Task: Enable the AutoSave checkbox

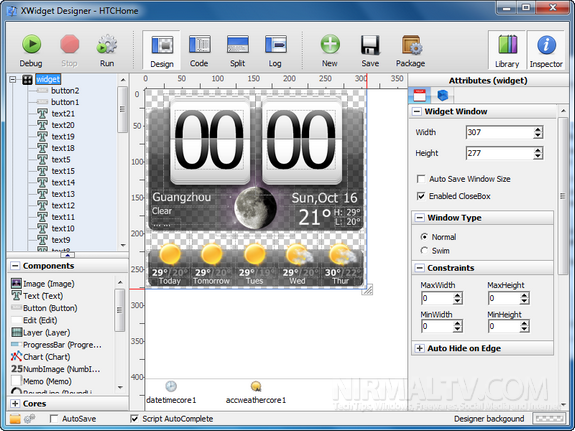Action: (x=54, y=419)
